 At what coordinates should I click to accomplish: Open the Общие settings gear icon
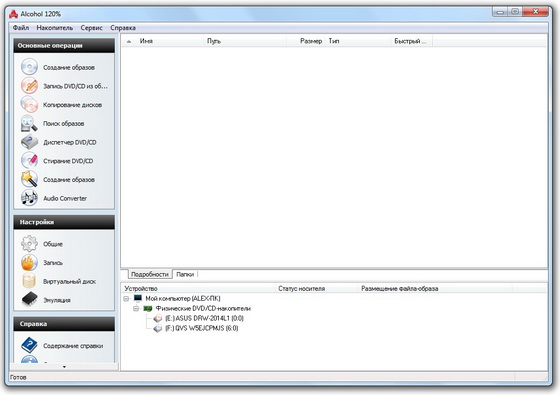29,244
